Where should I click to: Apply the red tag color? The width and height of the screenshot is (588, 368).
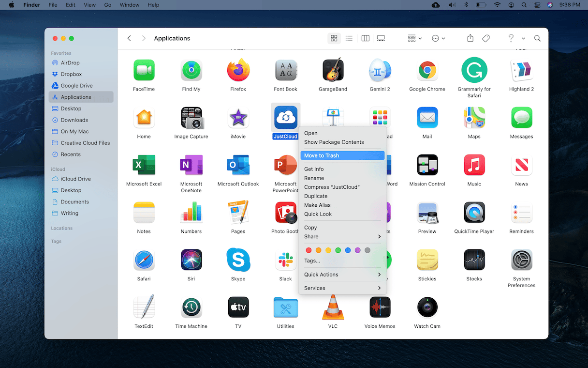[309, 250]
